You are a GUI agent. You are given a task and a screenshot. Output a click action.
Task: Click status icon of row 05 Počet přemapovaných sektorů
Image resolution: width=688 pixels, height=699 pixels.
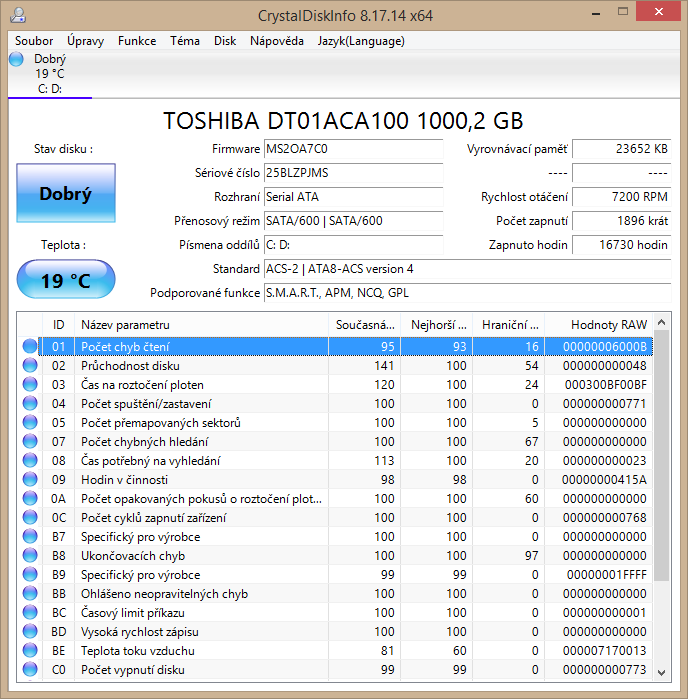point(30,423)
